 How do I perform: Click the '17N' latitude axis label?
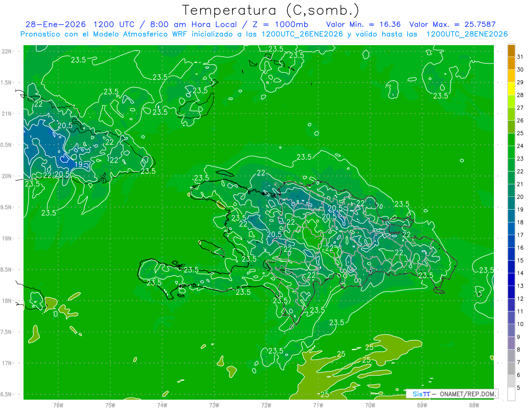tap(7, 363)
